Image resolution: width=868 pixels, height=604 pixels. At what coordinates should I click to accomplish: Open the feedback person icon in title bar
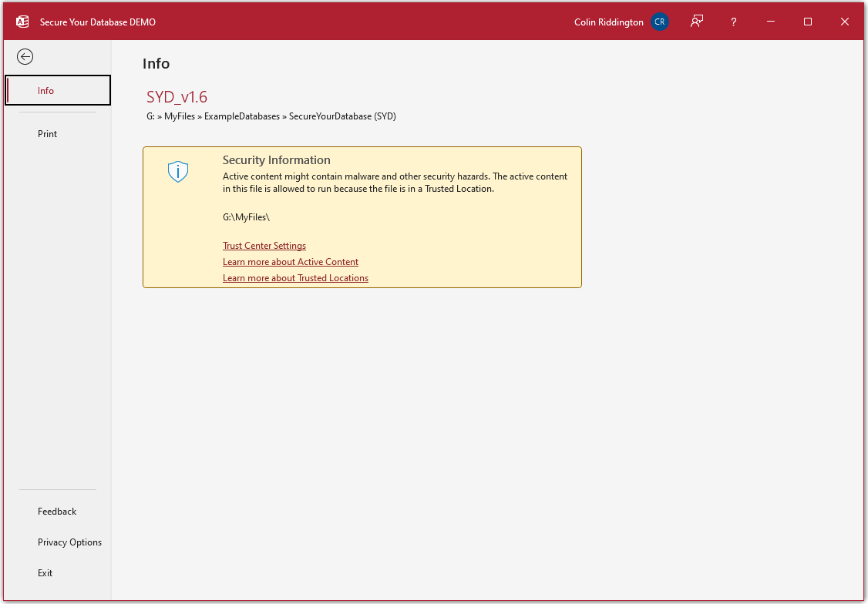point(696,22)
